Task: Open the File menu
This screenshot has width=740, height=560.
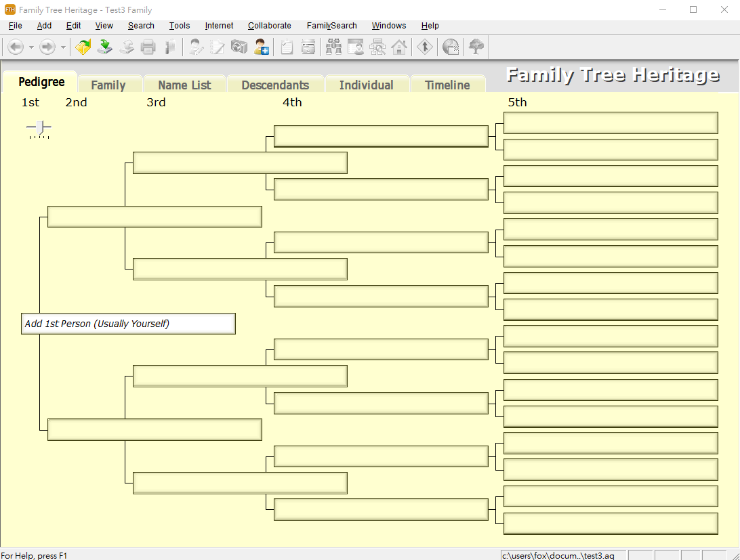Action: pos(16,26)
